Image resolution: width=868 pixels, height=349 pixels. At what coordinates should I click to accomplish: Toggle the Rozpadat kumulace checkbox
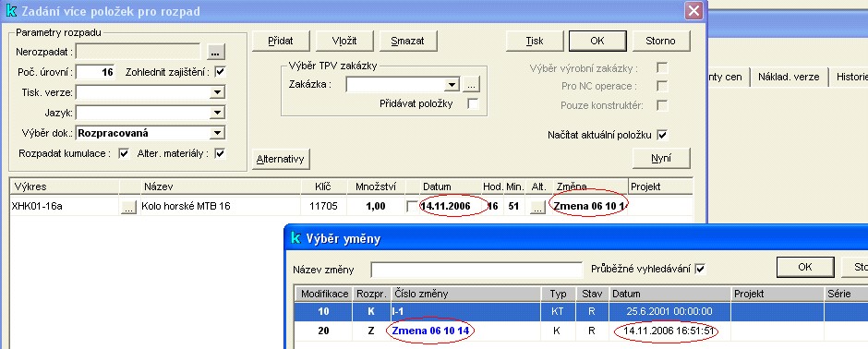124,153
